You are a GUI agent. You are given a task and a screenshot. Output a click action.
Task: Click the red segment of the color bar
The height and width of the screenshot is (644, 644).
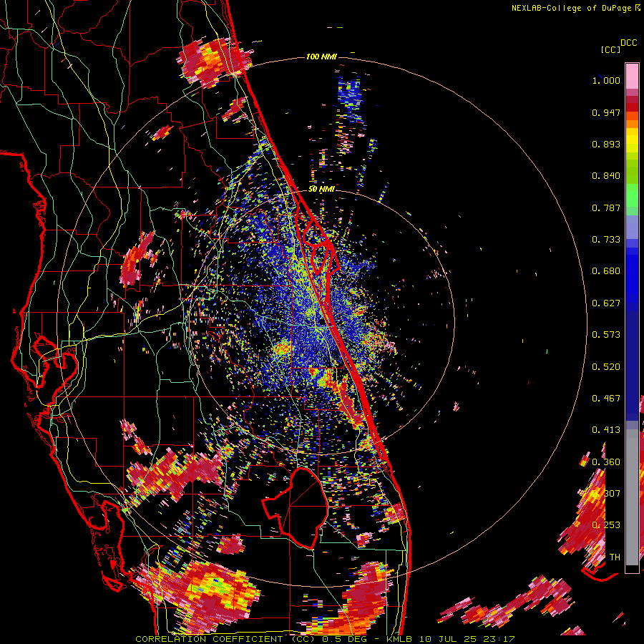click(x=632, y=107)
